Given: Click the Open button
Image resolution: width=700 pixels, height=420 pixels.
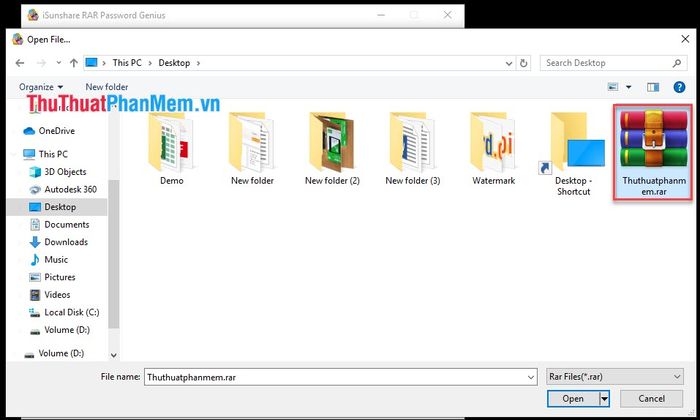Looking at the screenshot, I should click(x=573, y=399).
